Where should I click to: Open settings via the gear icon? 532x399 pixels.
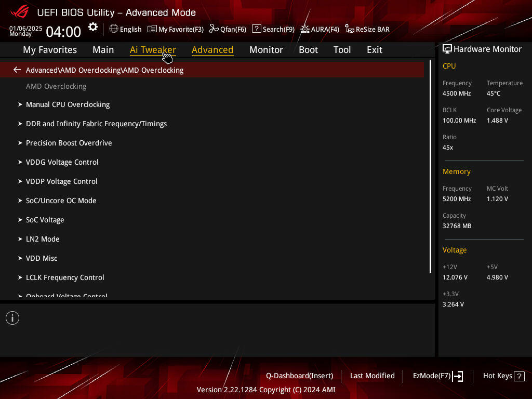93,27
